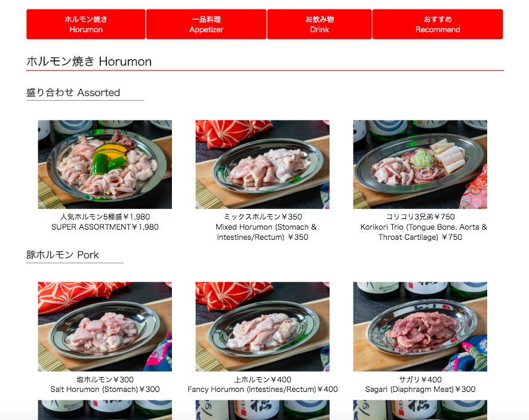Image resolution: width=529 pixels, height=420 pixels.
Task: Click the Salt Horumon (Stomach) ¥300 text
Action: (105, 390)
